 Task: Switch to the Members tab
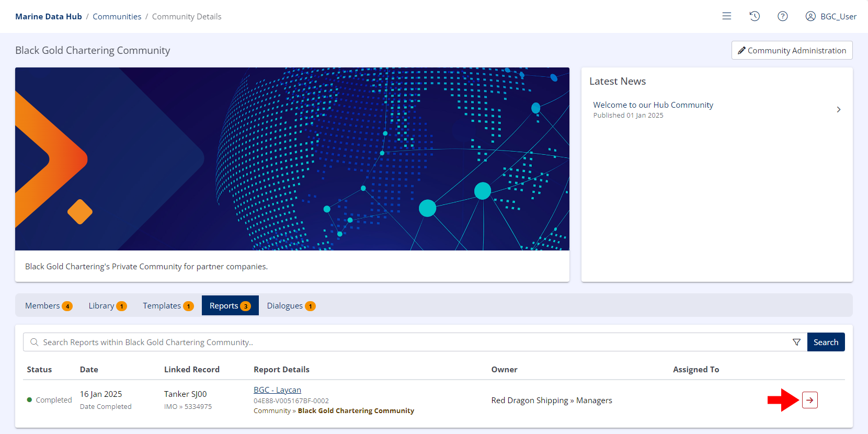48,306
